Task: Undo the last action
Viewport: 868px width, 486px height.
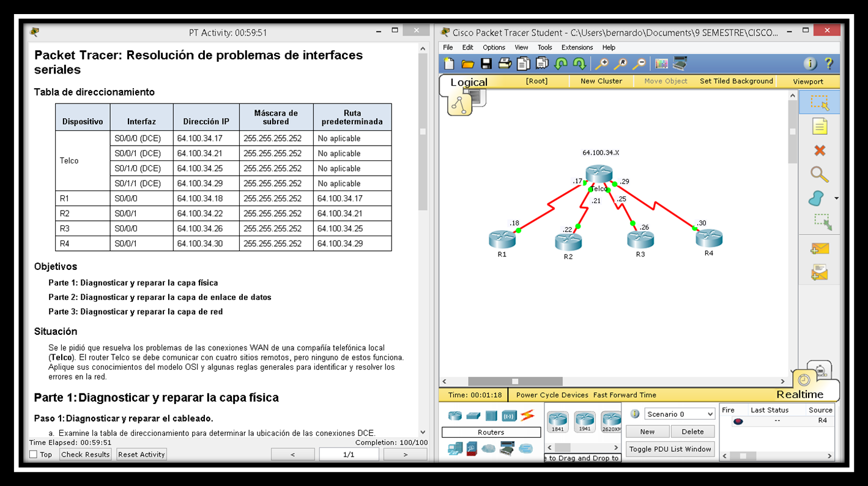Action: [560, 63]
